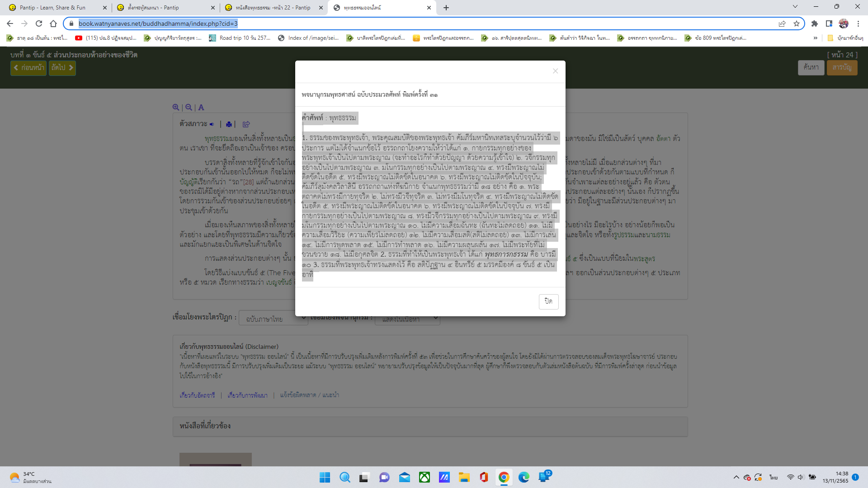Click the font 'A' icon above the text
This screenshot has height=488, width=868.
tap(201, 108)
